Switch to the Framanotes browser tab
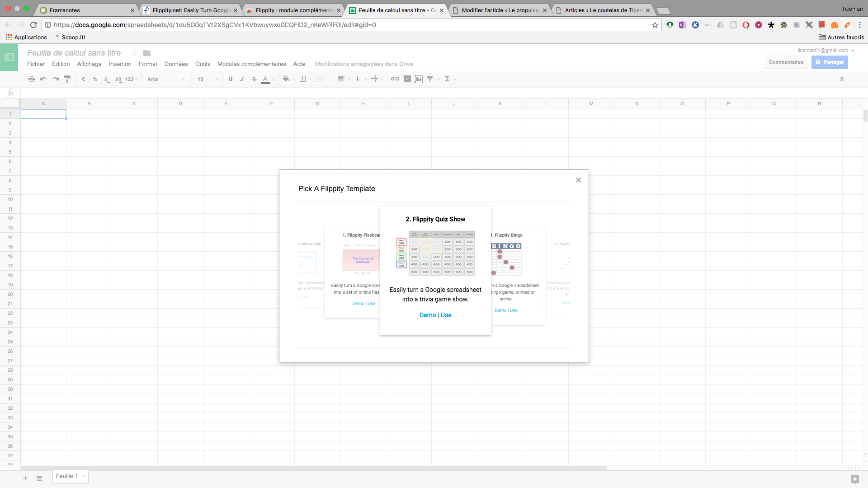Screen dimensions: 868x488 click(x=87, y=10)
